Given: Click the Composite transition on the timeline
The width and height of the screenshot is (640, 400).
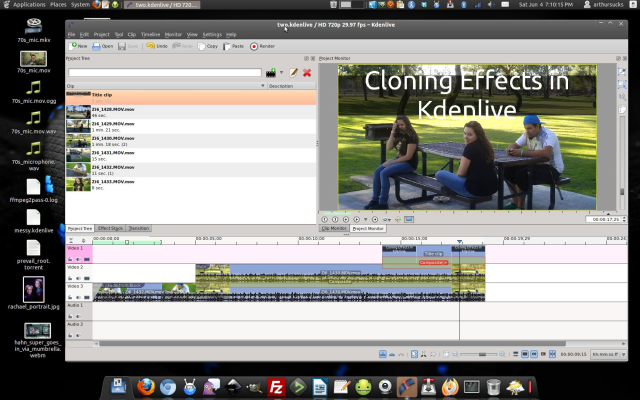Looking at the screenshot, I should point(433,262).
